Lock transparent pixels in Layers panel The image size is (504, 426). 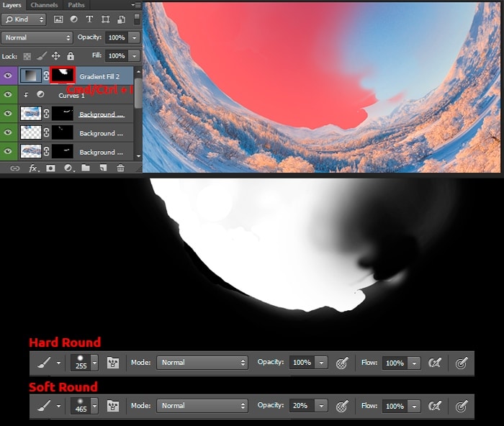[27, 57]
